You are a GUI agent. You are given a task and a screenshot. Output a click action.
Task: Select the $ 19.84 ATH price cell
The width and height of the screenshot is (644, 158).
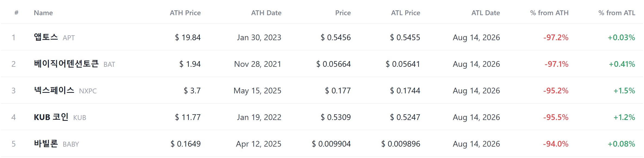click(188, 37)
